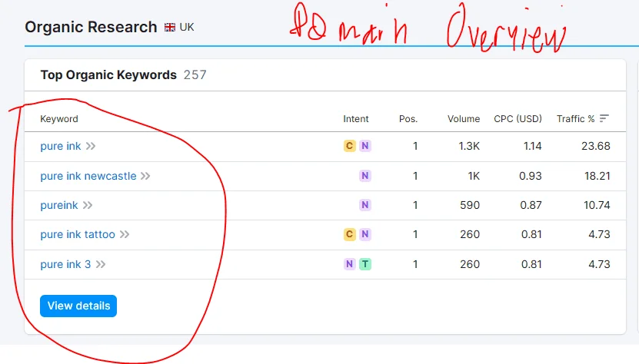Click the Traffic % sort icon
Viewport: 639px width, 364px height.
click(x=604, y=118)
